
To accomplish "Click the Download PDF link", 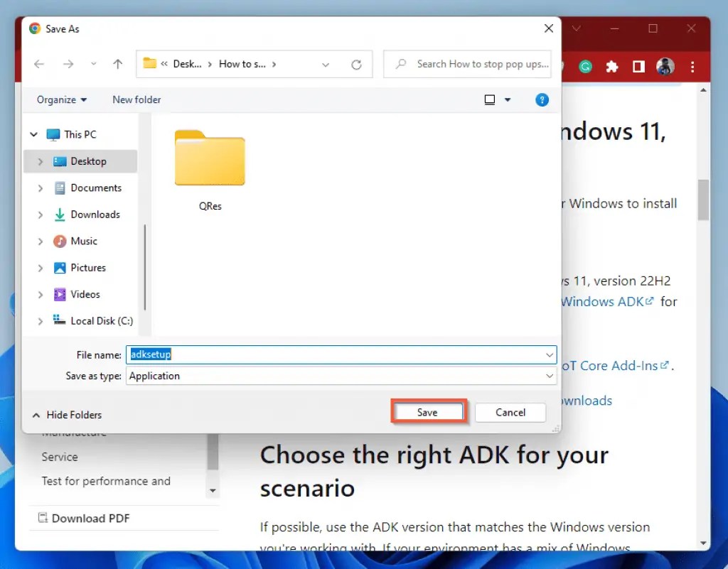I will [90, 518].
